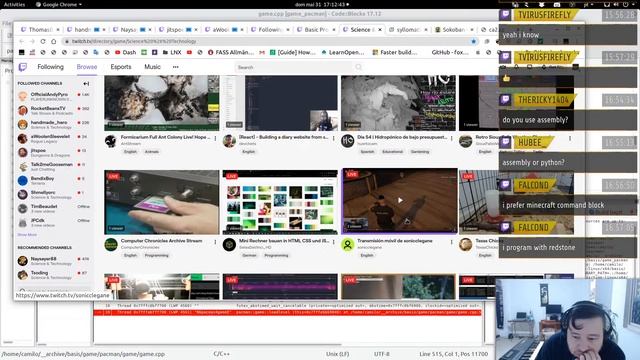Switch to the Naysayer browser tab

point(132,30)
